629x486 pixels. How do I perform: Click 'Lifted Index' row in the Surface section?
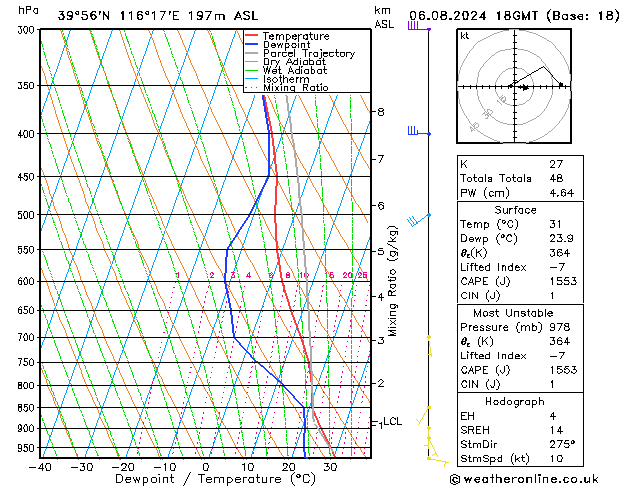520,267
